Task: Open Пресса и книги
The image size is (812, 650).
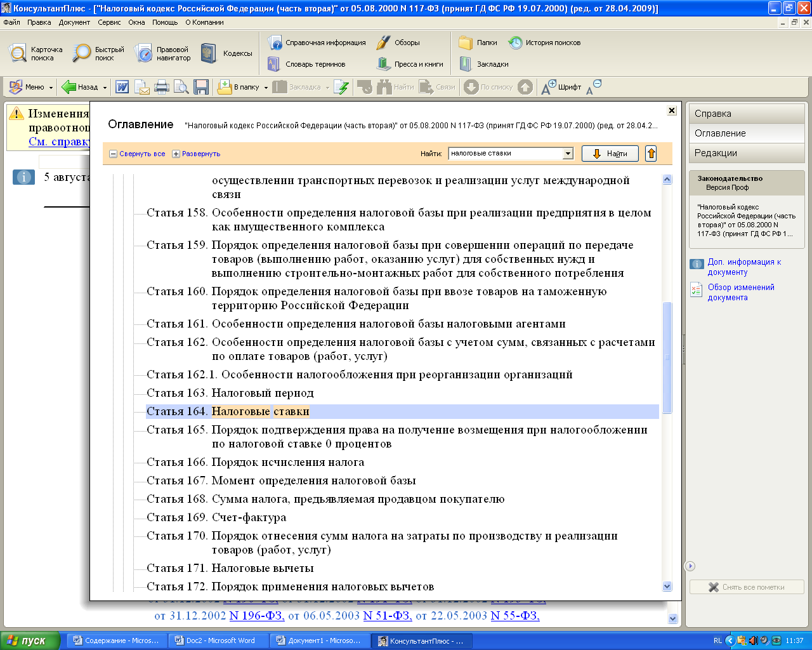Action: [410, 64]
